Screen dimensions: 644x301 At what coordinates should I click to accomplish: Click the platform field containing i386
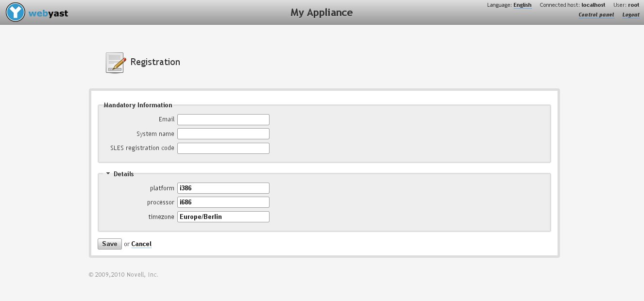223,188
